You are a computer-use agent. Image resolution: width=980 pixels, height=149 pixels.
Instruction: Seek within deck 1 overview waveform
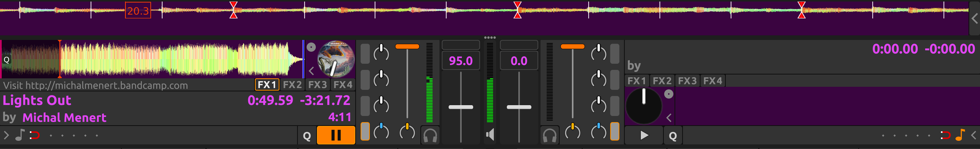[152, 59]
